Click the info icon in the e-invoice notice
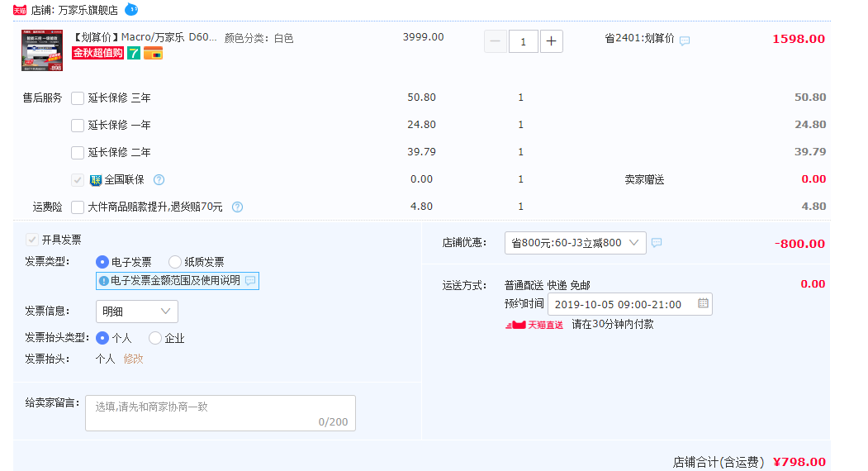This screenshot has height=471, width=868. pos(103,282)
